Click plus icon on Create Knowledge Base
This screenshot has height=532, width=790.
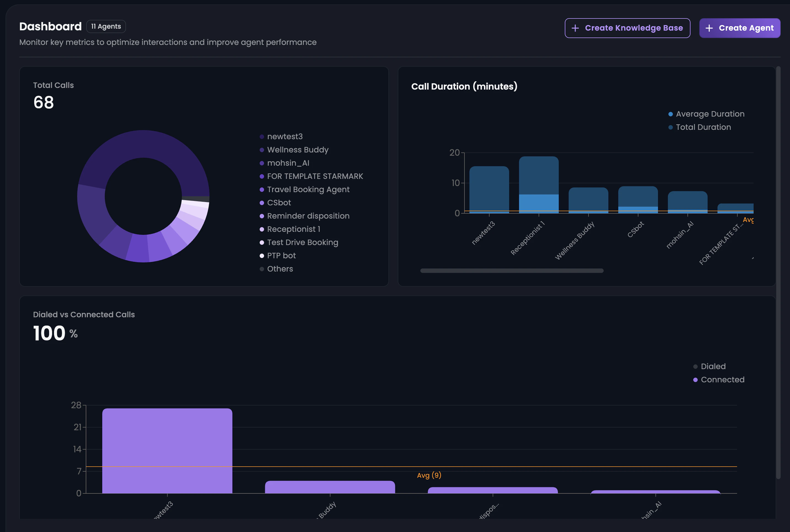coord(575,28)
